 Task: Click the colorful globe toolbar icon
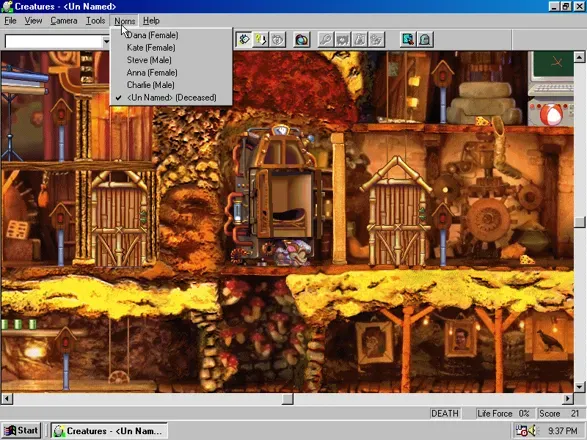coord(302,39)
